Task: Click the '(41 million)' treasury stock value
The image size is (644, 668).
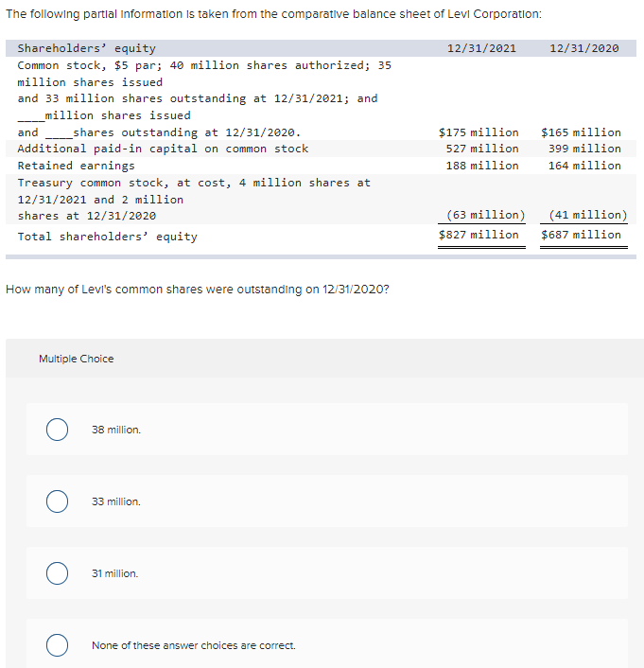Action: (588, 215)
